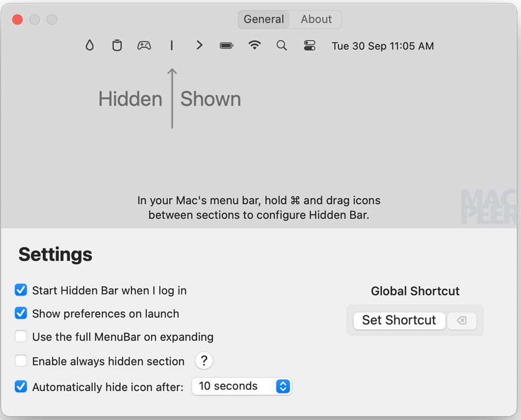Click the cylinder disk icon in preview

tap(117, 46)
